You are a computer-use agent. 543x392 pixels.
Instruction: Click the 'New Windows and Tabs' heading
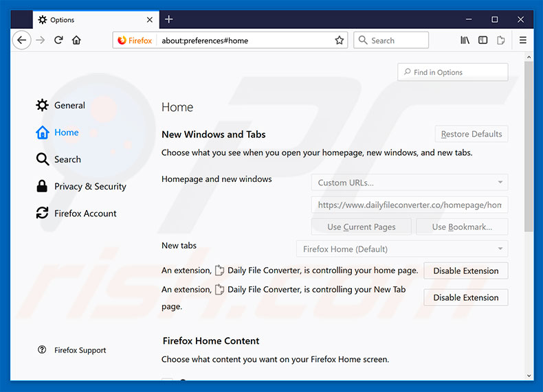tap(214, 135)
